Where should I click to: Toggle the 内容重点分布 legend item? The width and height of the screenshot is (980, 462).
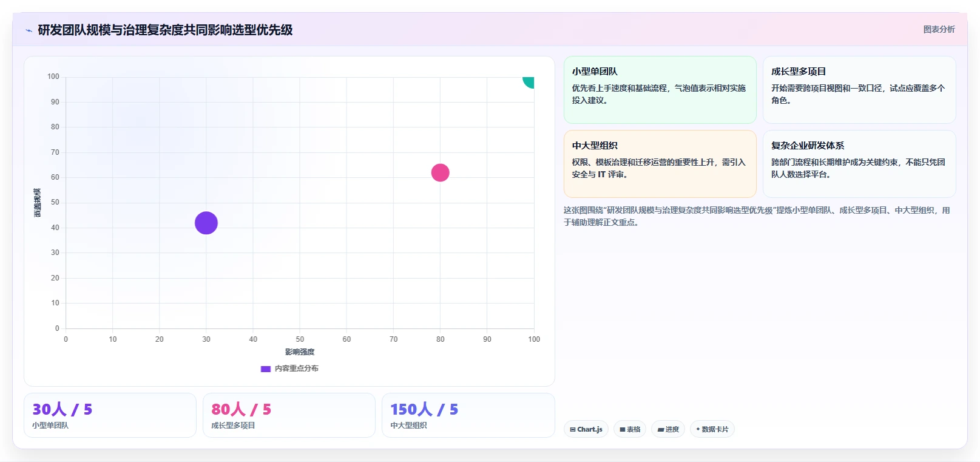pyautogui.click(x=289, y=369)
